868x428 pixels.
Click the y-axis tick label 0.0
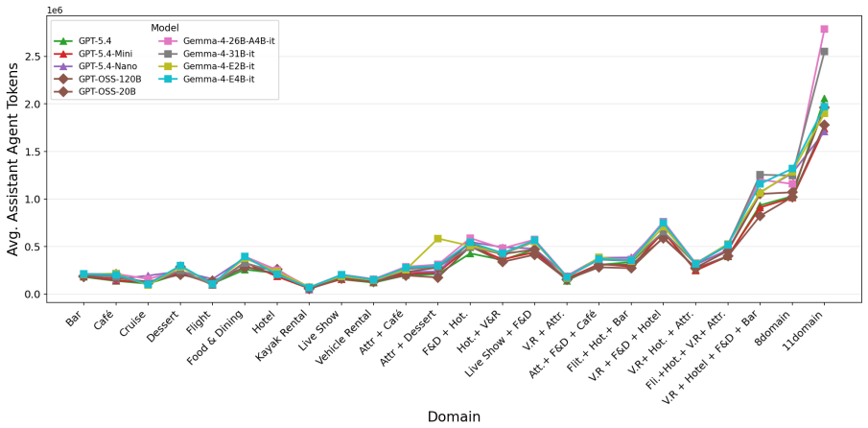[x=33, y=294]
